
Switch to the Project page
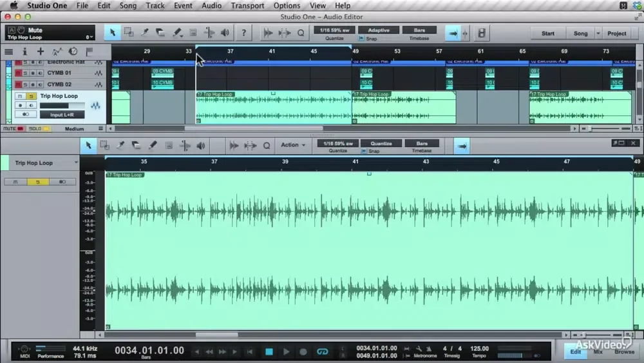click(616, 34)
